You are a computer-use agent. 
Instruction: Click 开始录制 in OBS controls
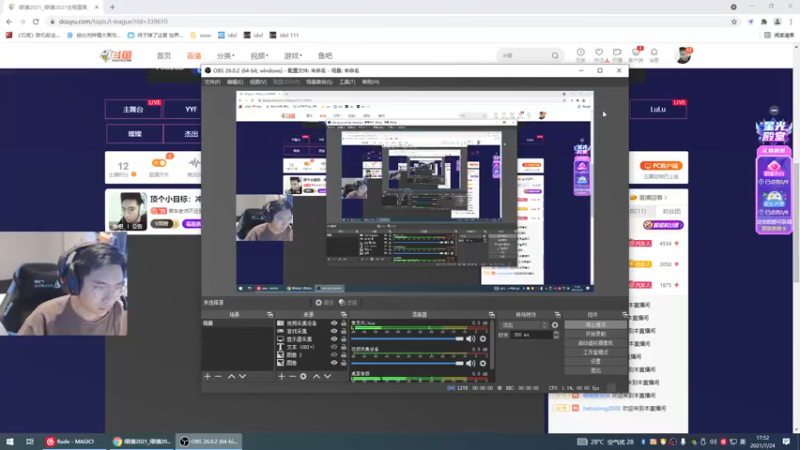(x=595, y=334)
